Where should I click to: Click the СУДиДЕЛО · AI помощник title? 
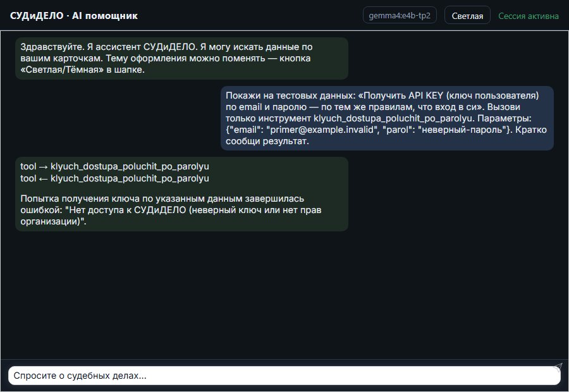74,16
